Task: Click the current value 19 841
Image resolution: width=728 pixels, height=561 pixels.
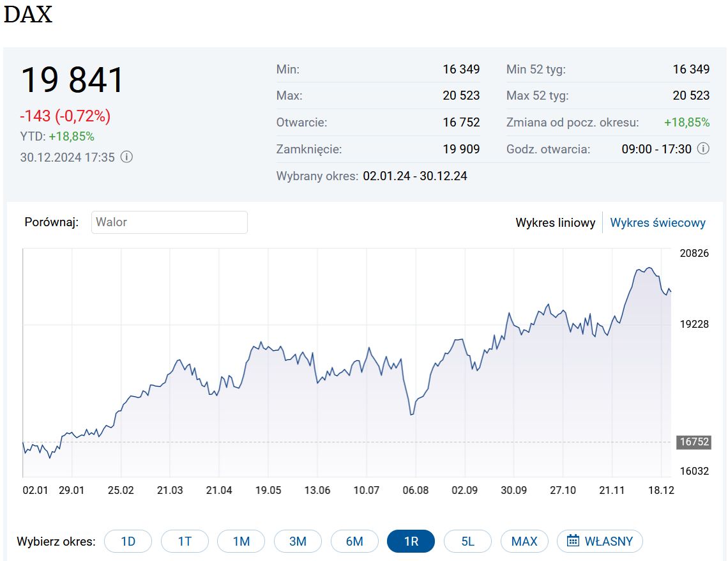Action: point(72,80)
